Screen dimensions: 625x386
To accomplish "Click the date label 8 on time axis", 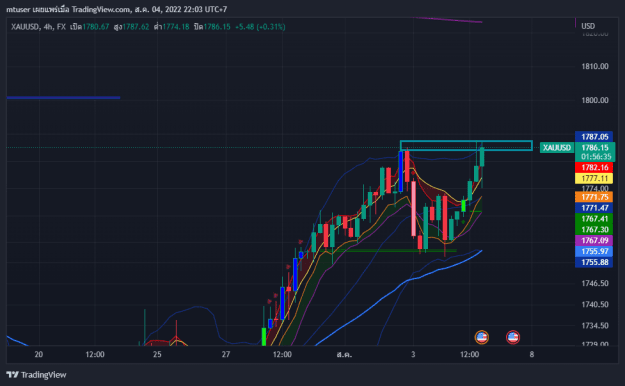I will [531, 354].
